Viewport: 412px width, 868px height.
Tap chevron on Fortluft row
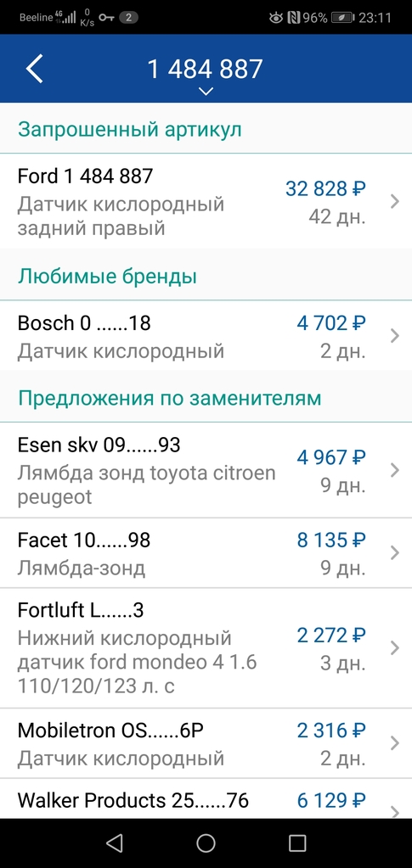(x=395, y=647)
